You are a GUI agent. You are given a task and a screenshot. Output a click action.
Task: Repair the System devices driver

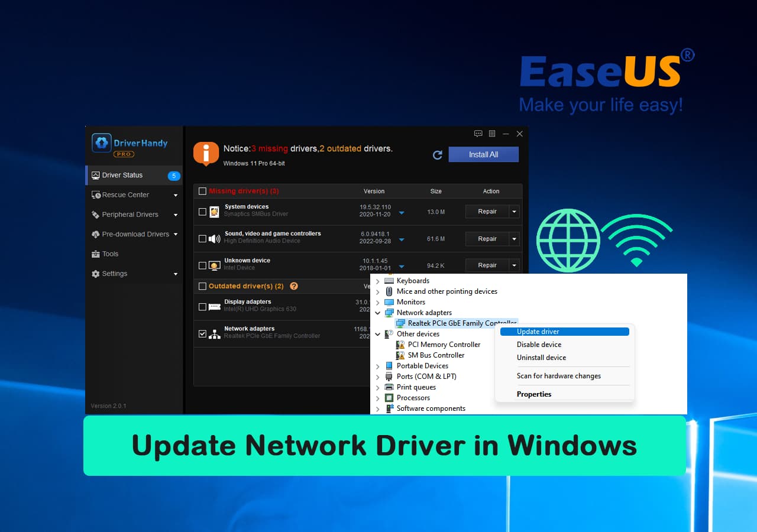(487, 212)
